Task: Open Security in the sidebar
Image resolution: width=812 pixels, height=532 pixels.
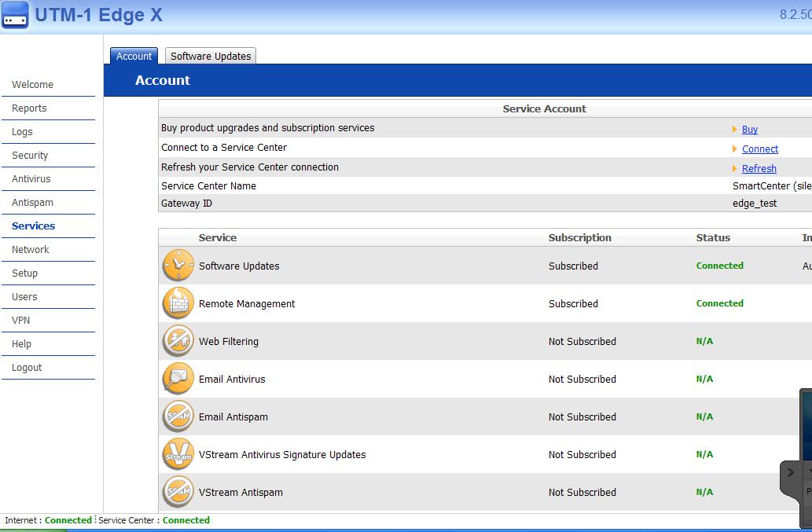Action: [30, 156]
